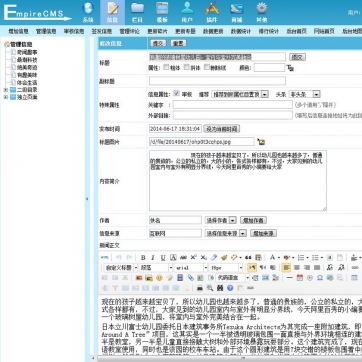The width and height of the screenshot is (362, 362).
Task: Click the eraser clear-formatting icon
Action: tap(214, 257)
